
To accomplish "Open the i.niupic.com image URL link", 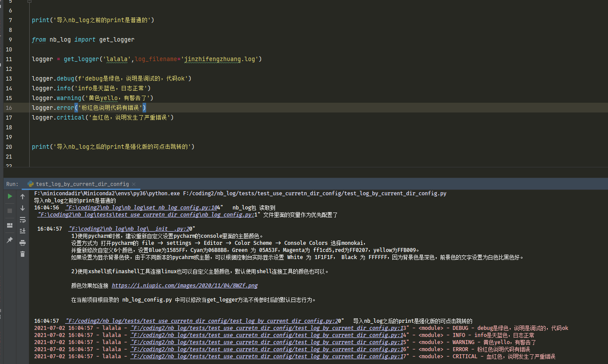I will (x=185, y=286).
